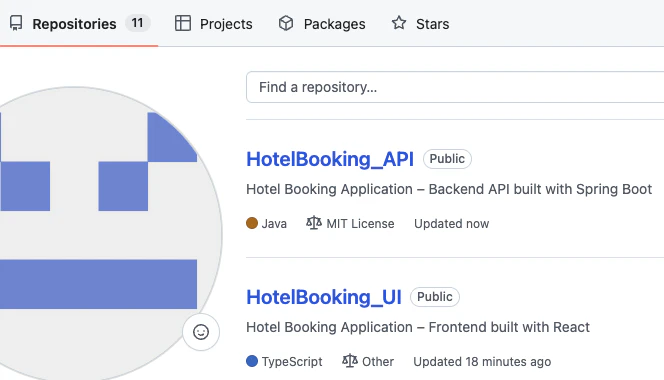664x380 pixels.
Task: Click the Updated now timestamp
Action: [x=451, y=224]
